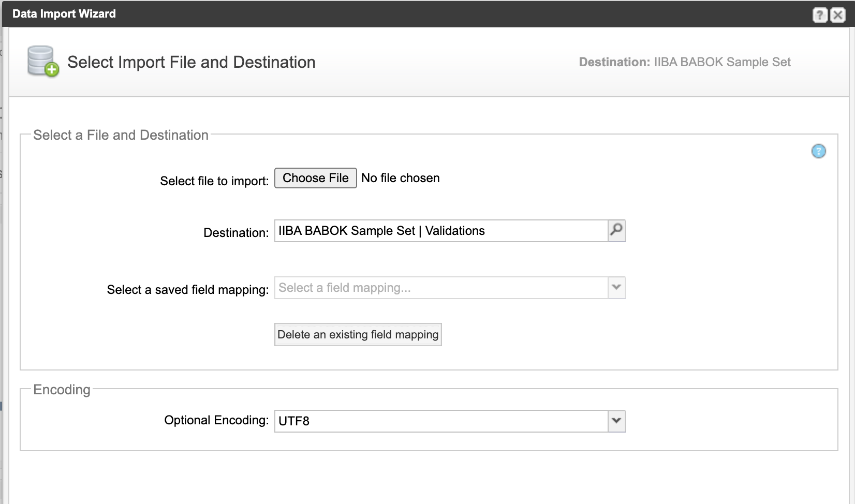Open destination search with magnifier icon
Image resolution: width=855 pixels, height=504 pixels.
(x=616, y=231)
